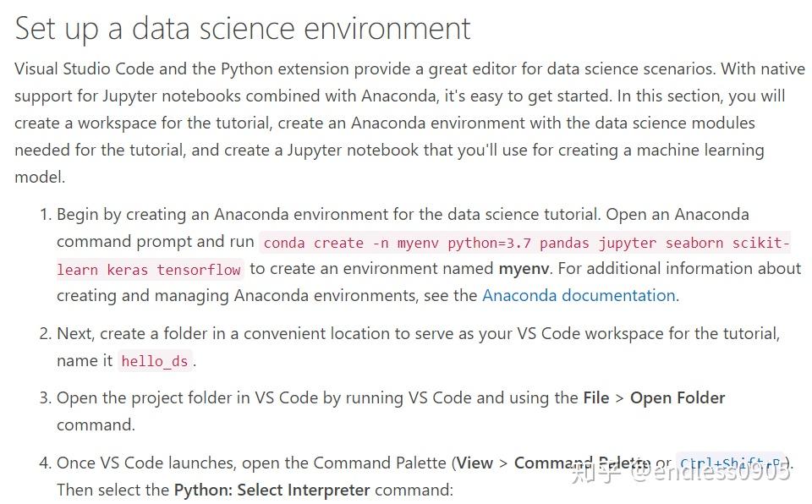Screen dimensions: 812x504
Task: Open the Anaconda documentation link
Action: (579, 296)
